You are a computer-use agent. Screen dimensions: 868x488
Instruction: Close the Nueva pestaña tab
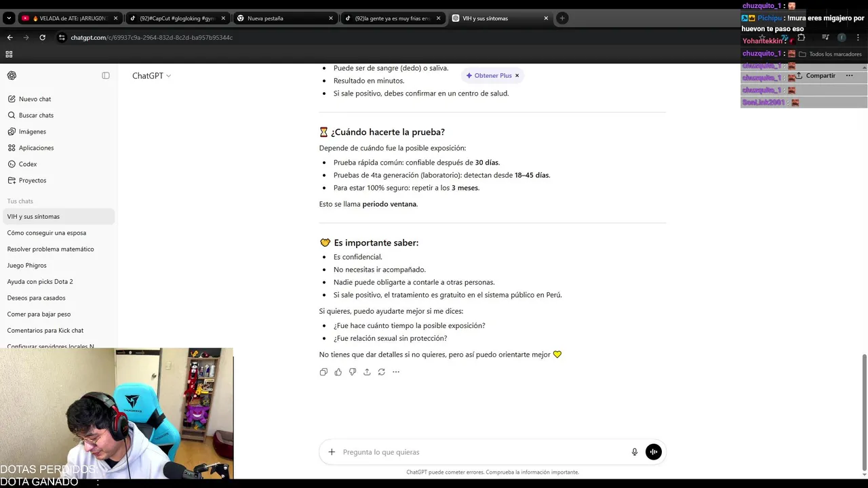331,18
